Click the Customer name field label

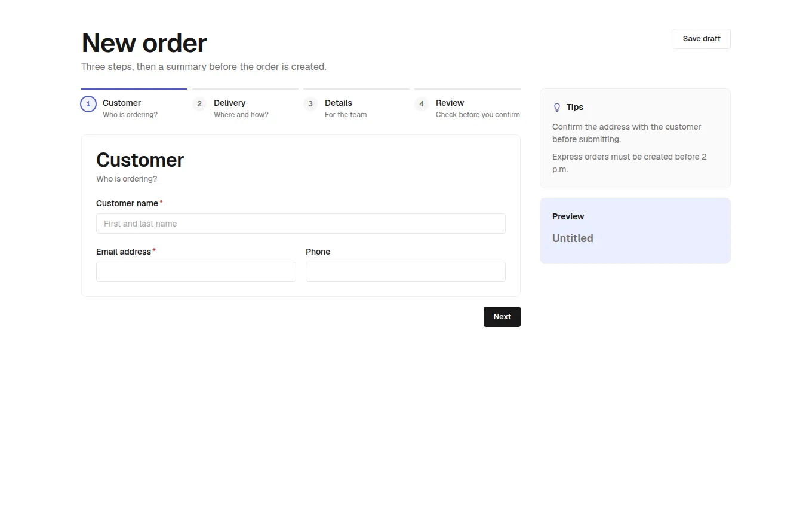[x=127, y=203]
